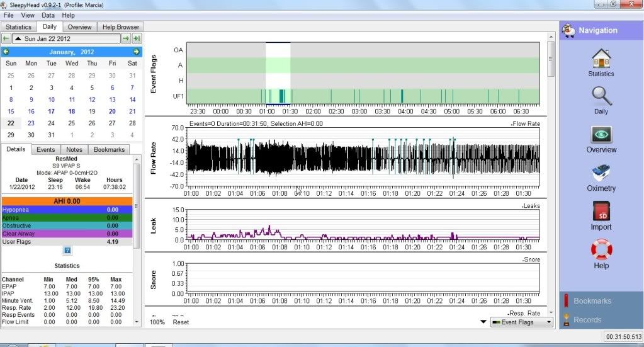Screen dimensions: 644x347
Task: Click the teal Obstructive row
Action: click(67, 226)
